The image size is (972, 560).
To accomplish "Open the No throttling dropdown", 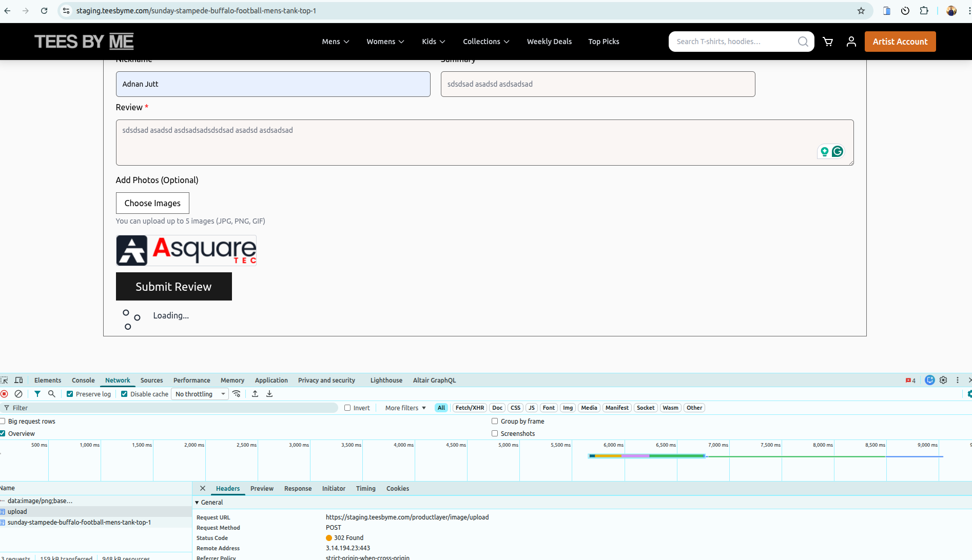I will (200, 394).
